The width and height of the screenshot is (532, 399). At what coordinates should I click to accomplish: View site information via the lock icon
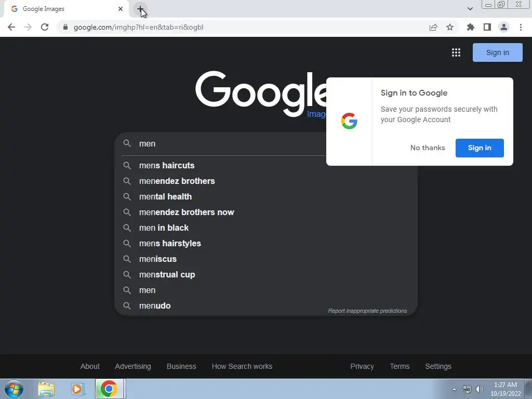pyautogui.click(x=65, y=27)
